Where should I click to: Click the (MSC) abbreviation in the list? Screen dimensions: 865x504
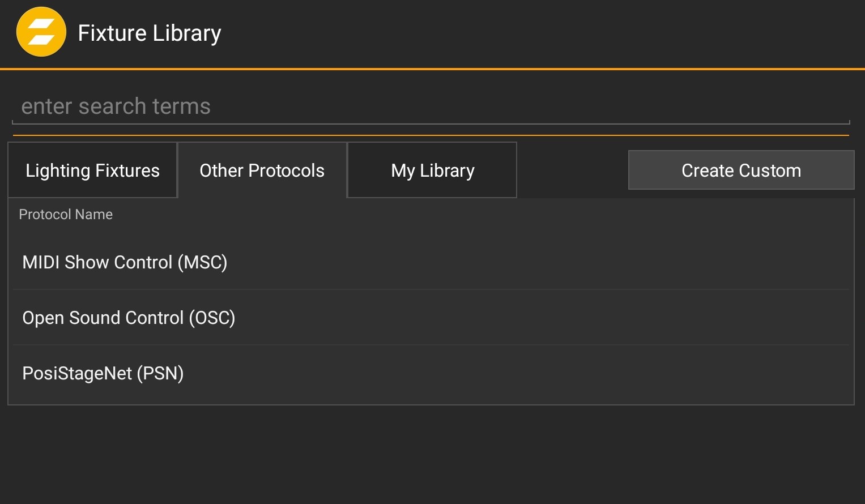point(202,262)
